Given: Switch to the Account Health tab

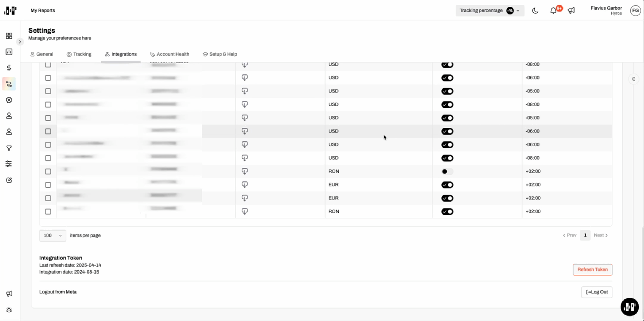Looking at the screenshot, I should 170,54.
